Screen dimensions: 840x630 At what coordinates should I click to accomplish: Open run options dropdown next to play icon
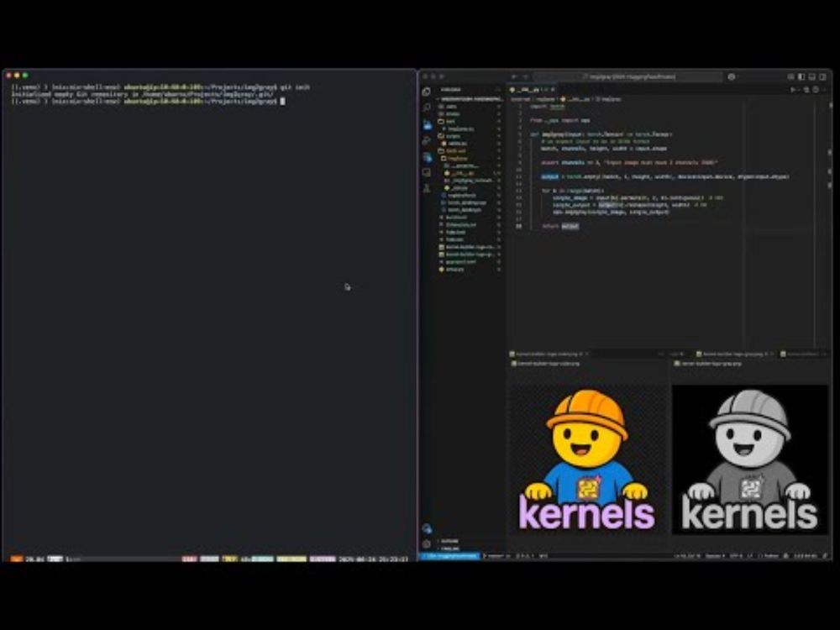click(799, 90)
